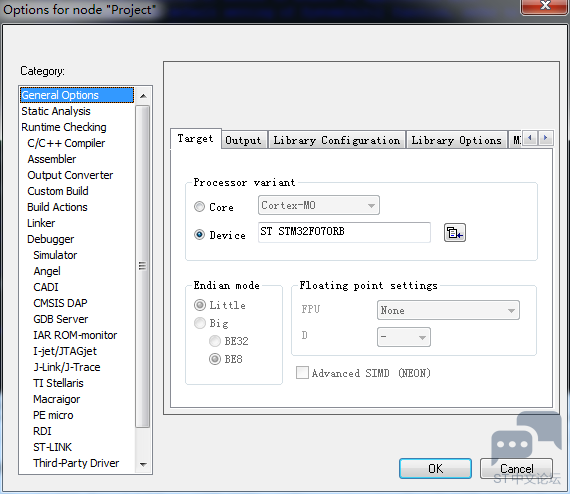Image resolution: width=570 pixels, height=494 pixels.
Task: Select Third-Party Driver entry
Action: [x=76, y=463]
